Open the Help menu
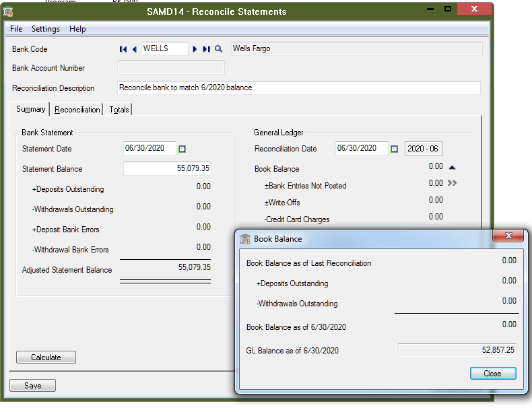This screenshot has height=412, width=532. pos(77,29)
